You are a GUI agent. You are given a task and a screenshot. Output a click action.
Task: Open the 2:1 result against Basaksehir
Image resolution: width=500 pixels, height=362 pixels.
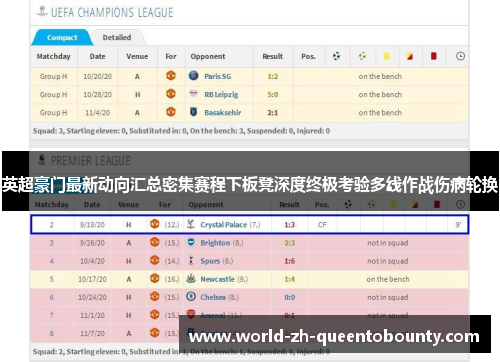tap(273, 113)
